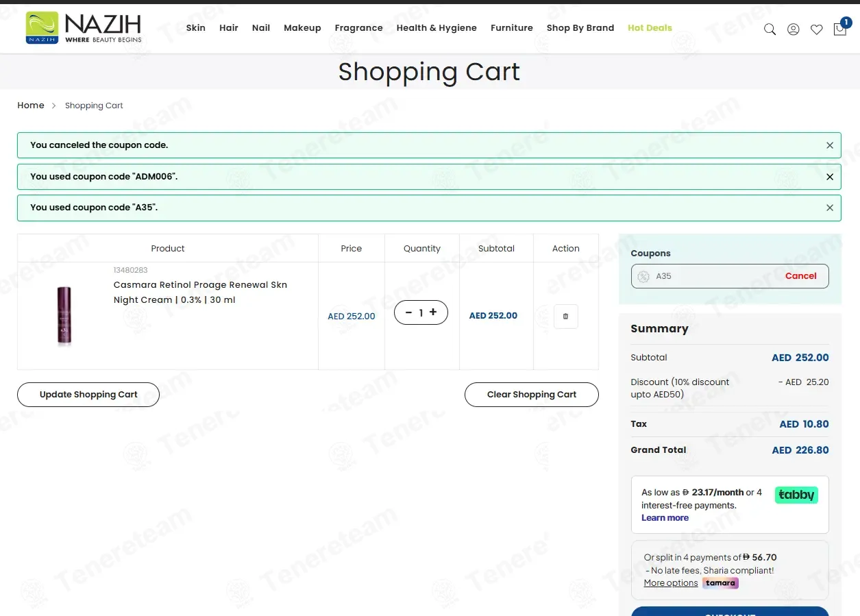The image size is (860, 616).
Task: Open tamara More options link
Action: pos(671,583)
